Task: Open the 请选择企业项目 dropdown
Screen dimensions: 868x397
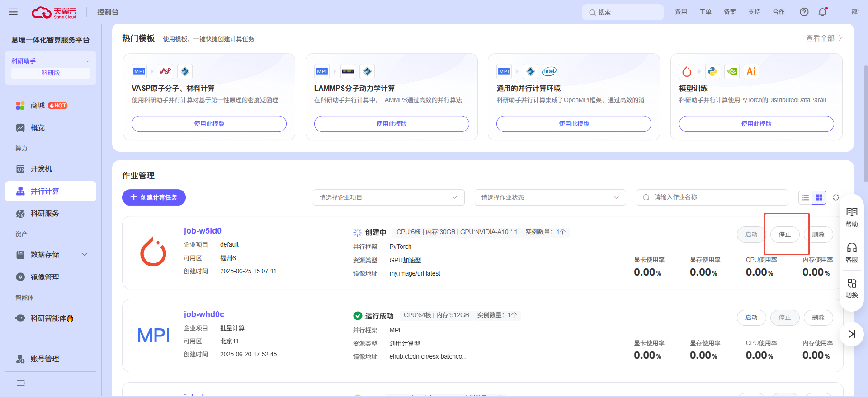Action: pos(389,197)
